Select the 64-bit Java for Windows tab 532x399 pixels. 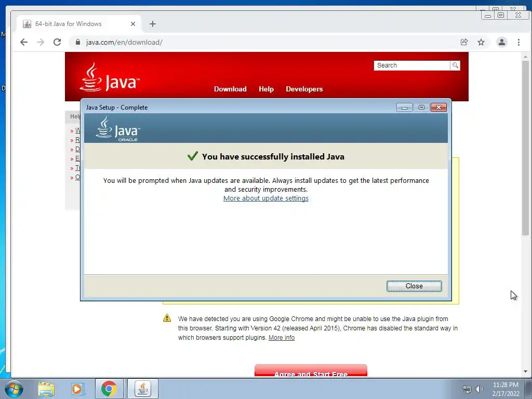click(x=79, y=24)
